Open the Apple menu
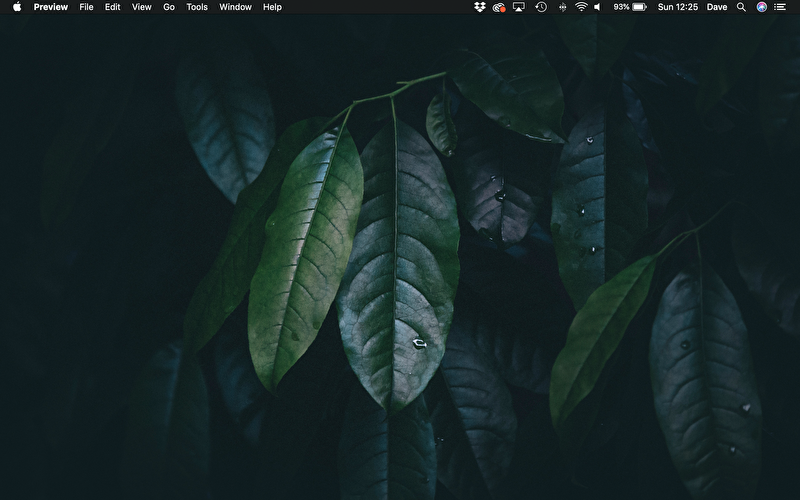Screen dimensions: 800x500 click(17, 7)
